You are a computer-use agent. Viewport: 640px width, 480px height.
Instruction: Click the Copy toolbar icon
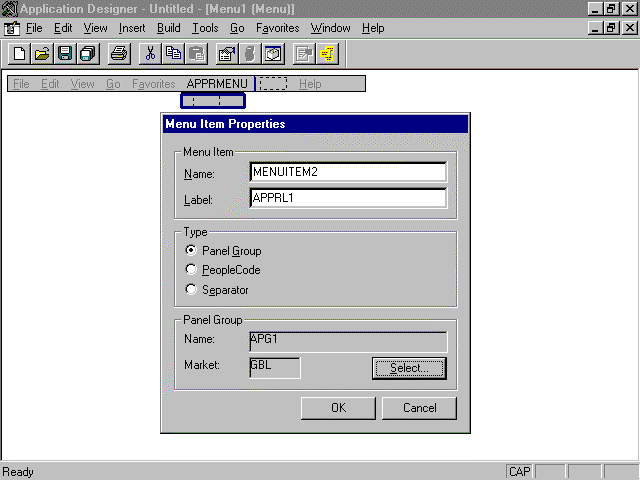click(173, 53)
